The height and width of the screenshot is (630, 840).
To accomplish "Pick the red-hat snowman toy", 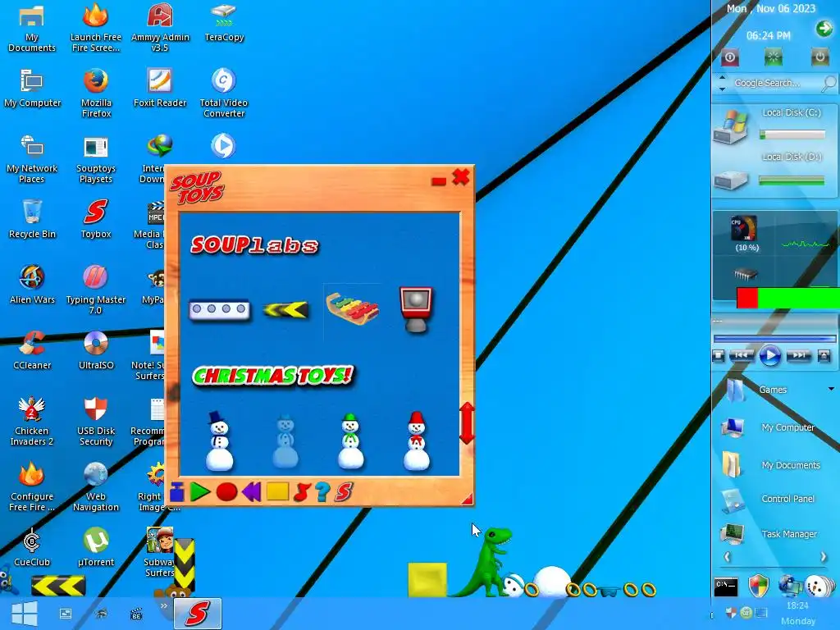I will pos(416,441).
